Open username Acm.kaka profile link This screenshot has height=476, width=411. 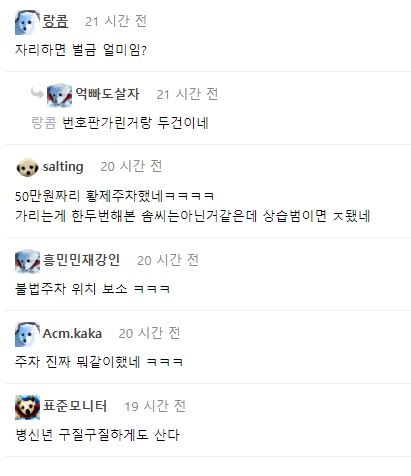click(x=72, y=333)
